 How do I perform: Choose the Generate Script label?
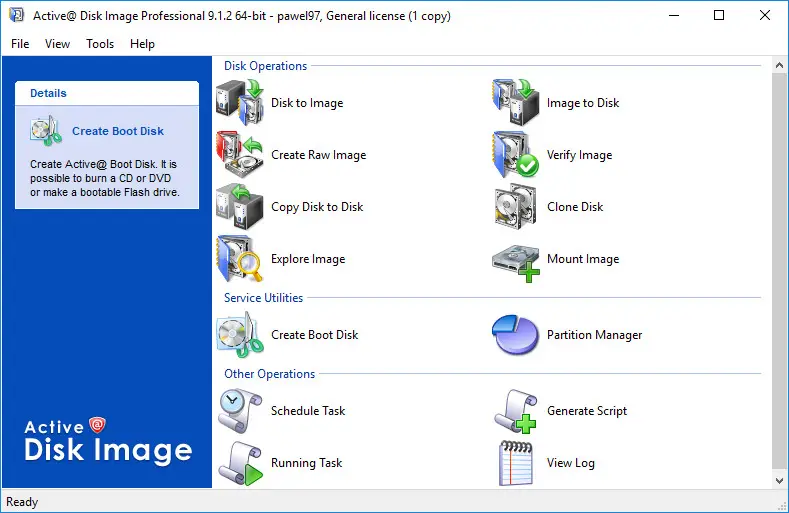[587, 411]
